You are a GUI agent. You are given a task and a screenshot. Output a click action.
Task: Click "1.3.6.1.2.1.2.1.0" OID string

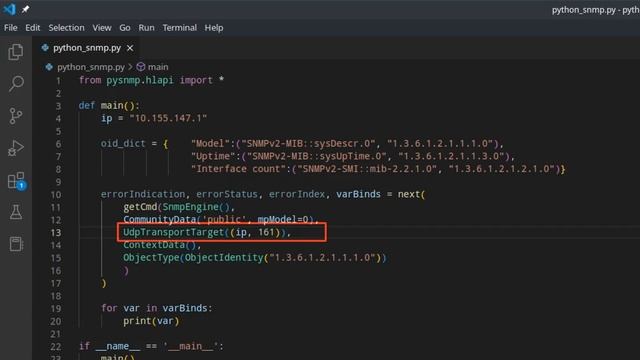pos(502,169)
